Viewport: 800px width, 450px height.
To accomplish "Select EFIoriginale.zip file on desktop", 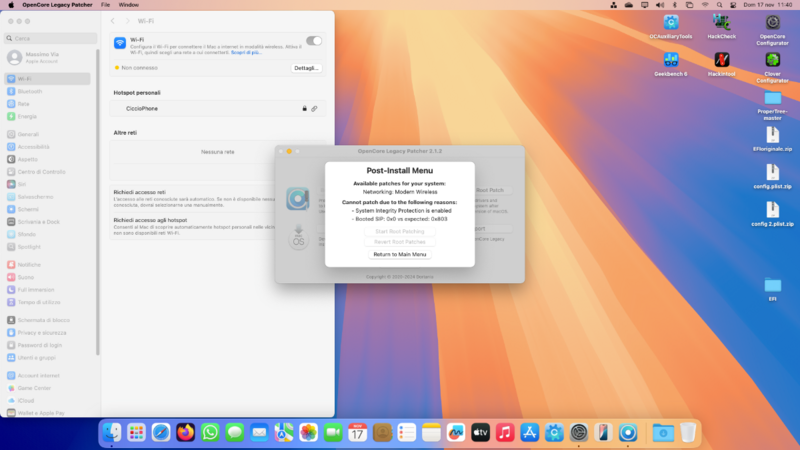I will point(772,139).
